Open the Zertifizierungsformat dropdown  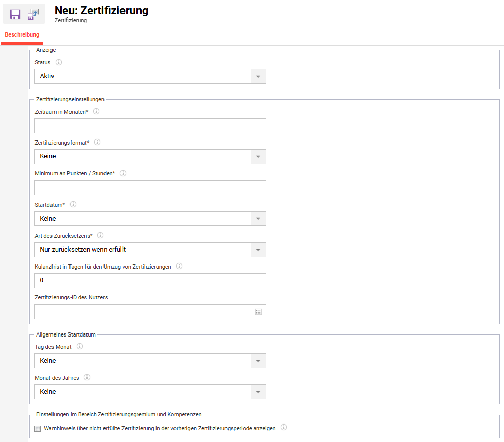coord(150,157)
